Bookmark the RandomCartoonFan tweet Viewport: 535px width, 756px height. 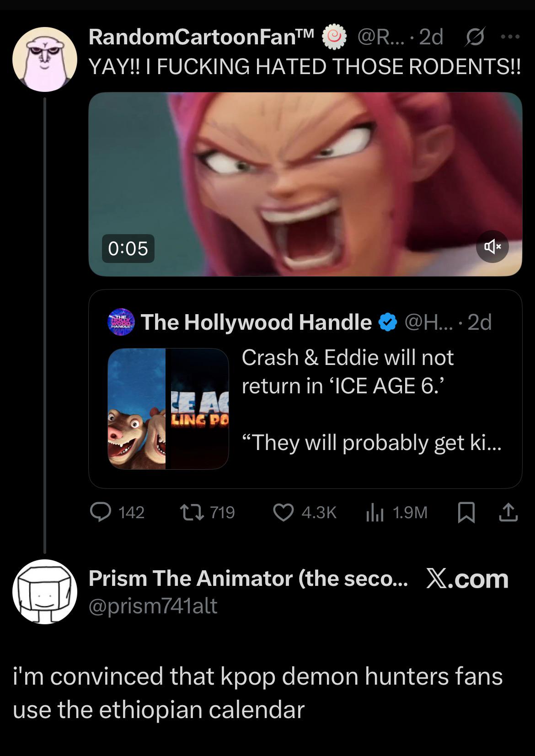[466, 512]
